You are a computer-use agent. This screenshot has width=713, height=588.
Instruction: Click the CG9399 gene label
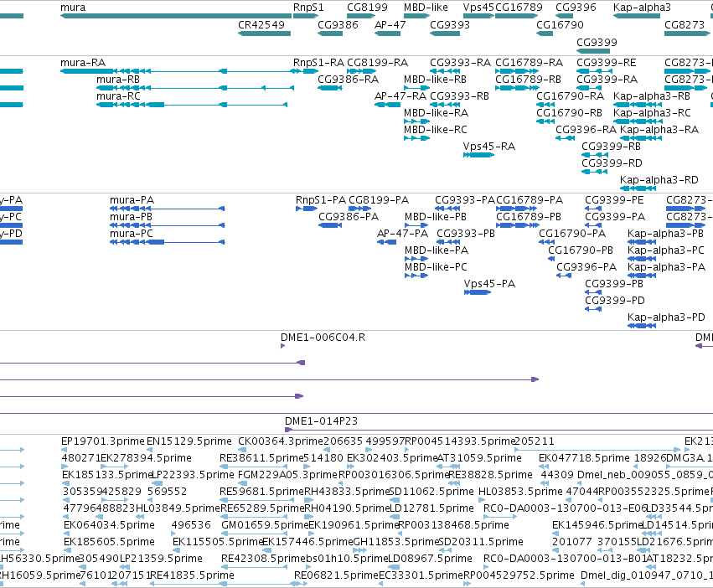click(597, 42)
